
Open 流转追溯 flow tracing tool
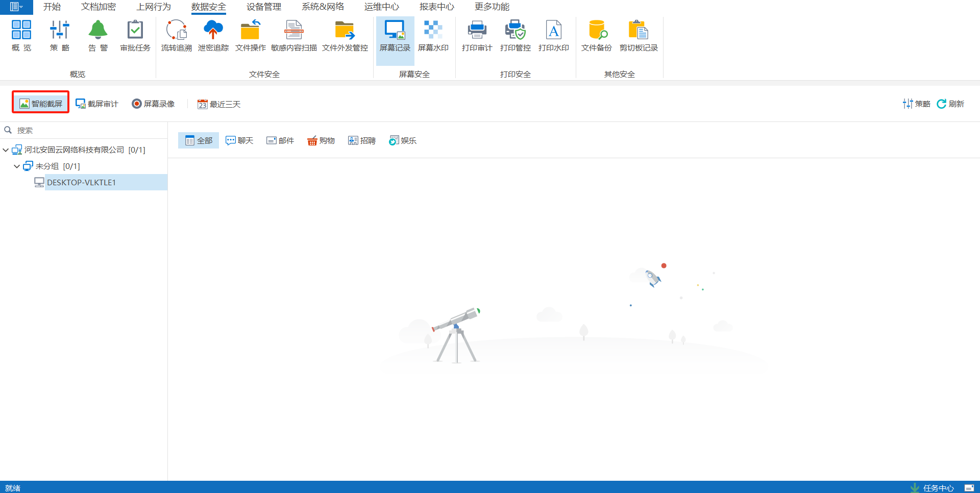177,36
